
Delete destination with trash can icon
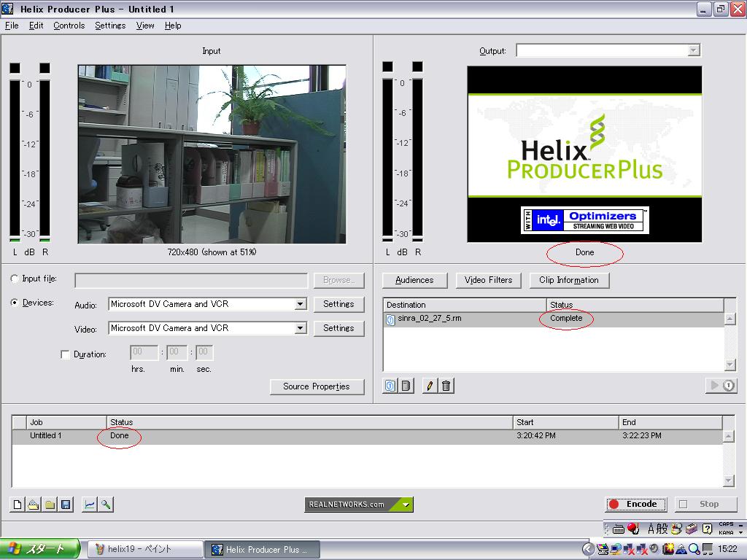click(x=446, y=386)
